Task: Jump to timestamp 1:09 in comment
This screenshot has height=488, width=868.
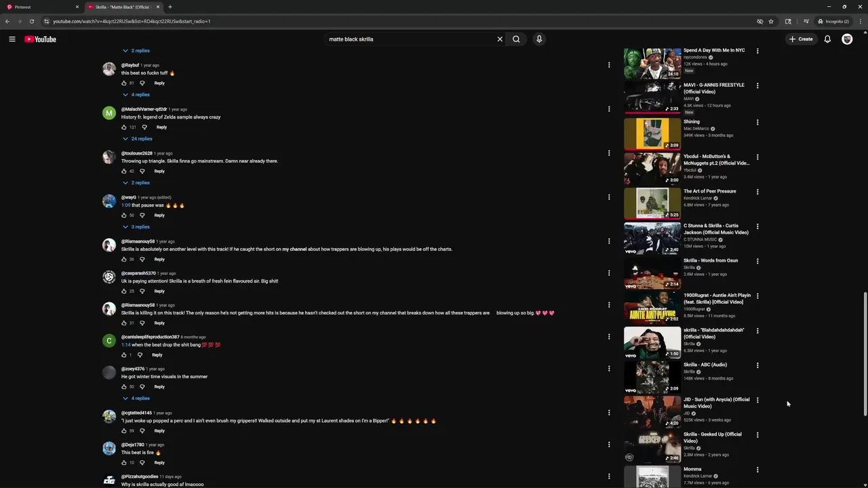Action: (125, 205)
